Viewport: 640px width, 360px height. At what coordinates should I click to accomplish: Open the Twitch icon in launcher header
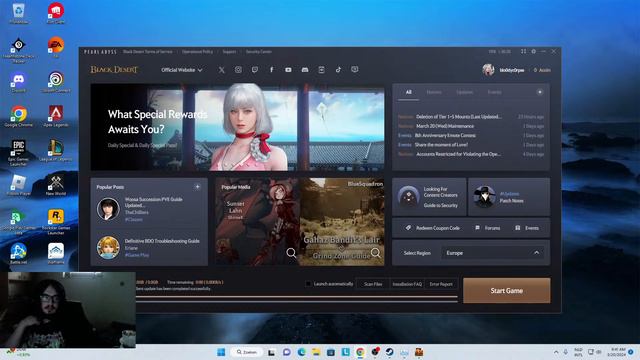(255, 70)
